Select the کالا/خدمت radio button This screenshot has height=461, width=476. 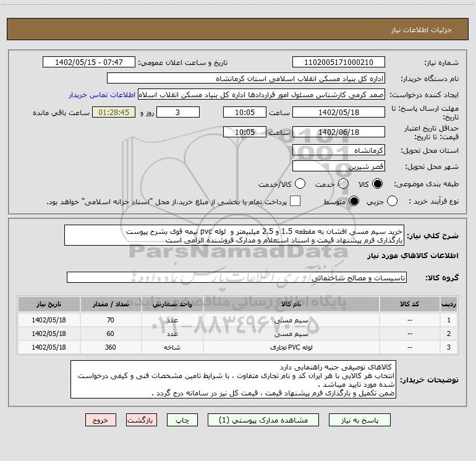tap(300, 184)
